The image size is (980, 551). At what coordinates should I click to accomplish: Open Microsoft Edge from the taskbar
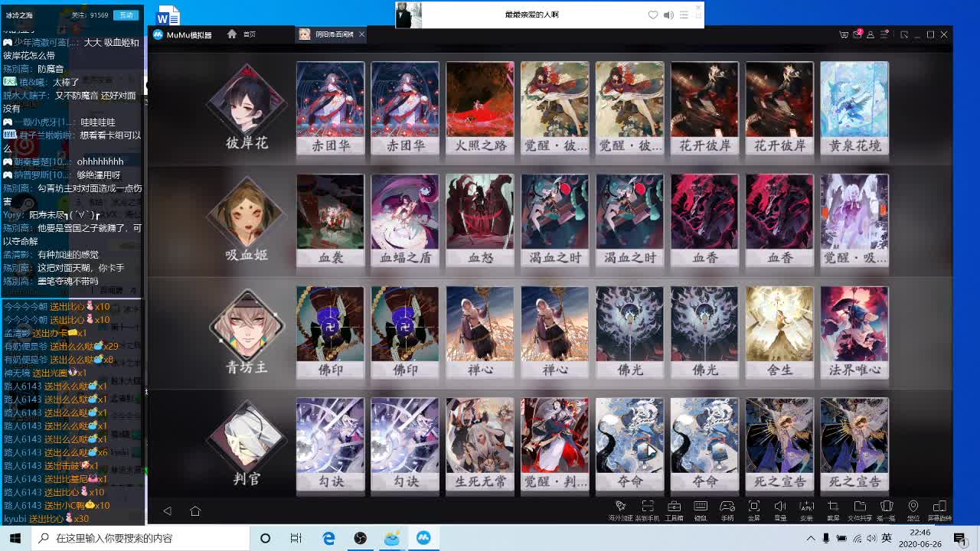[x=328, y=538]
